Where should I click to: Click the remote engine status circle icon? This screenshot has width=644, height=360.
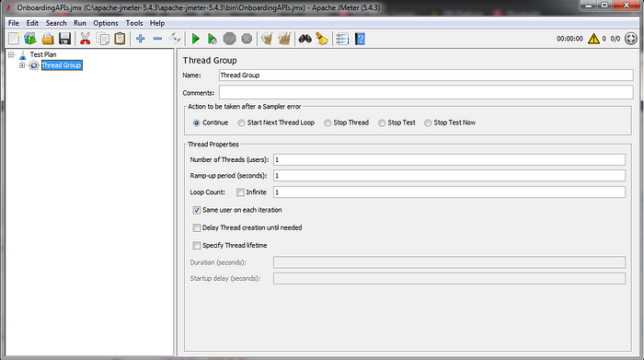pos(631,39)
